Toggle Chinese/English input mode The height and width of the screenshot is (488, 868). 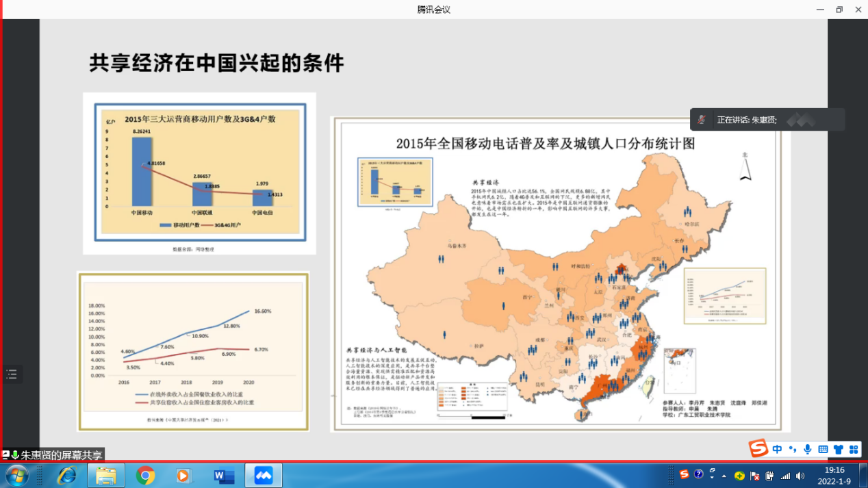pos(777,450)
